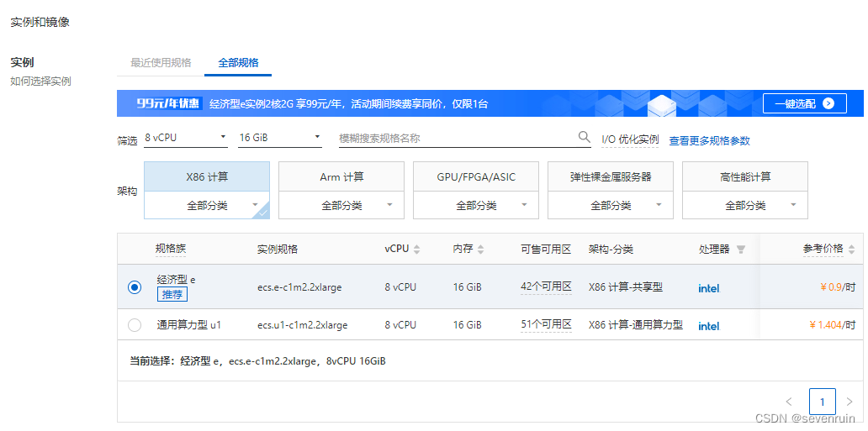Sort by 内存 column arrows
The height and width of the screenshot is (431, 868).
pos(481,250)
